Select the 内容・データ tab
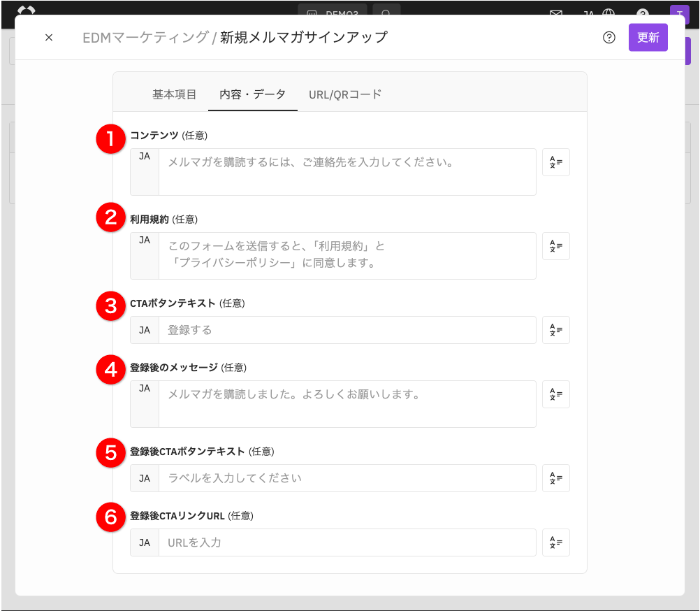 (x=253, y=94)
